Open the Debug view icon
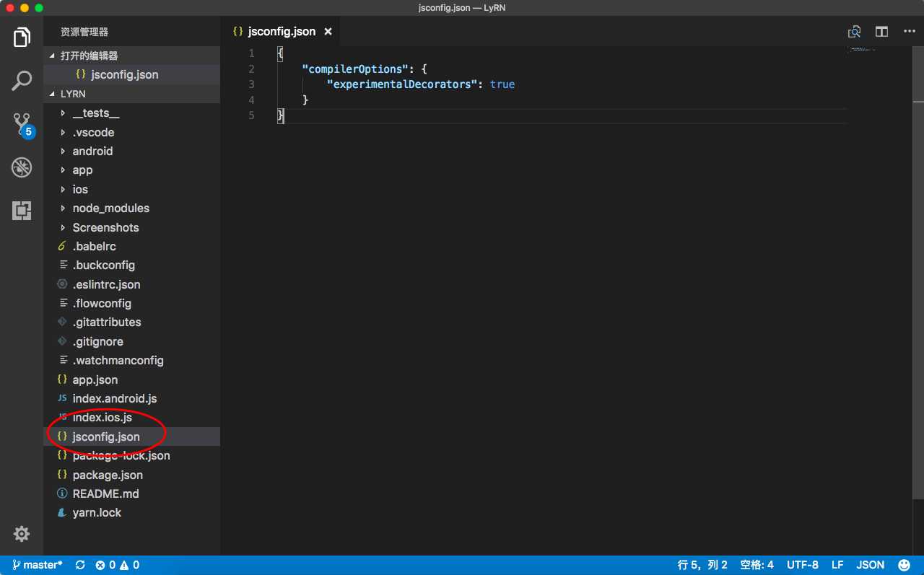The height and width of the screenshot is (575, 924). tap(22, 167)
